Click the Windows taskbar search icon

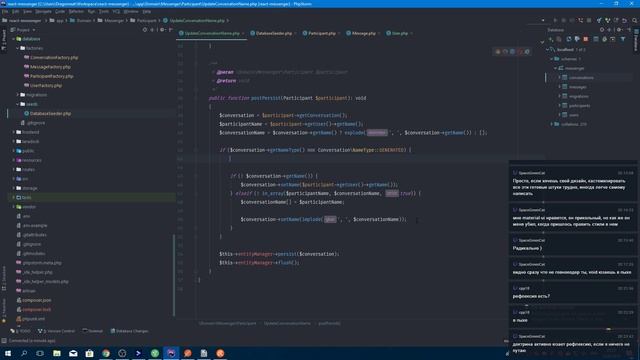pos(24,353)
